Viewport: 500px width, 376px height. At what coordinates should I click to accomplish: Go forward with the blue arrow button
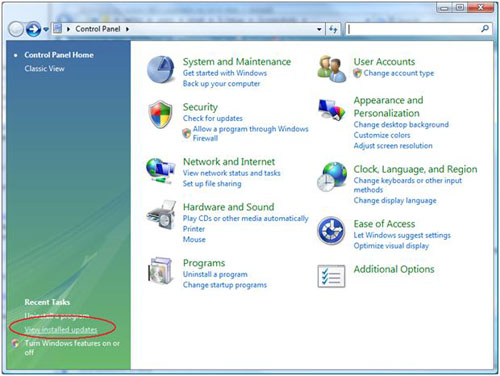click(x=33, y=29)
